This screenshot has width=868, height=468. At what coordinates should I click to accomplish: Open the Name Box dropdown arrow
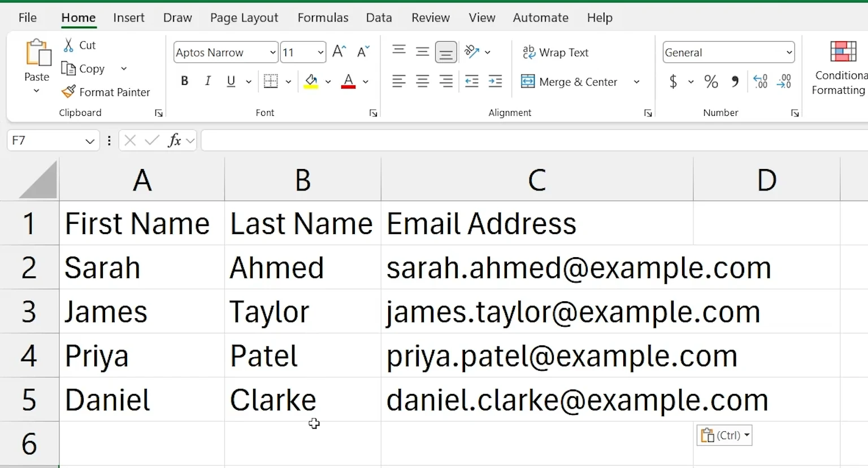[89, 141]
